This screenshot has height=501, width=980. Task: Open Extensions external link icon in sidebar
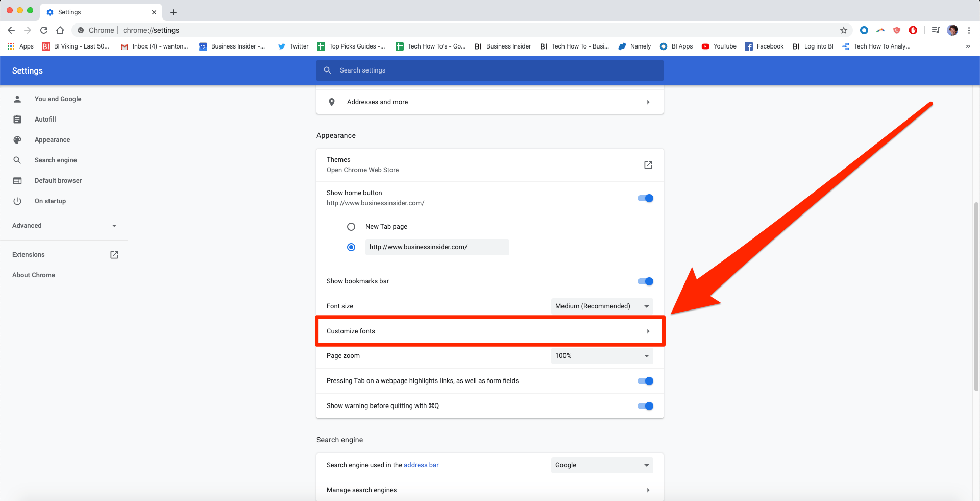(x=114, y=255)
